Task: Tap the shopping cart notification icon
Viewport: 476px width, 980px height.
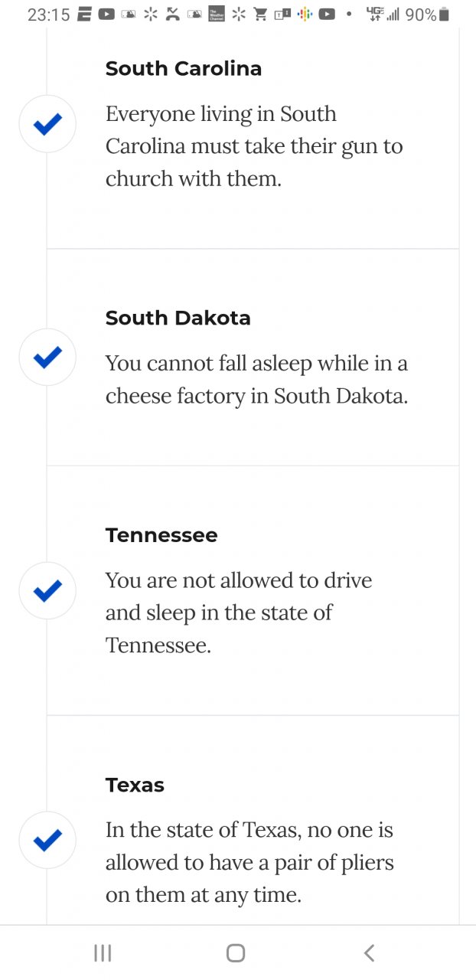Action: point(261,14)
